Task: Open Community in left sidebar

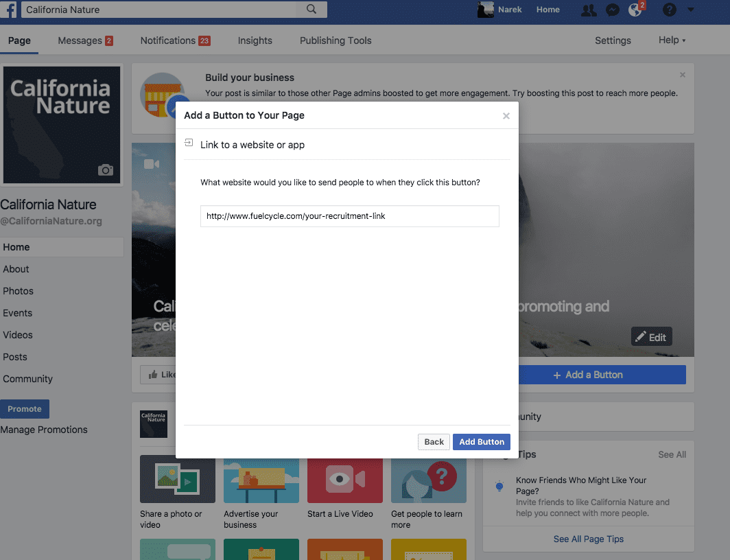Action: coord(28,379)
